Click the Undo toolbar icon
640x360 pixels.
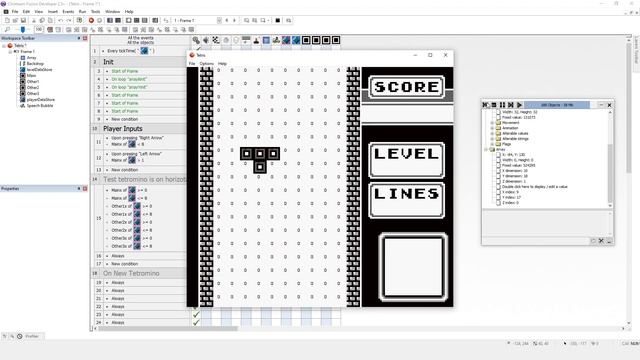point(60,20)
